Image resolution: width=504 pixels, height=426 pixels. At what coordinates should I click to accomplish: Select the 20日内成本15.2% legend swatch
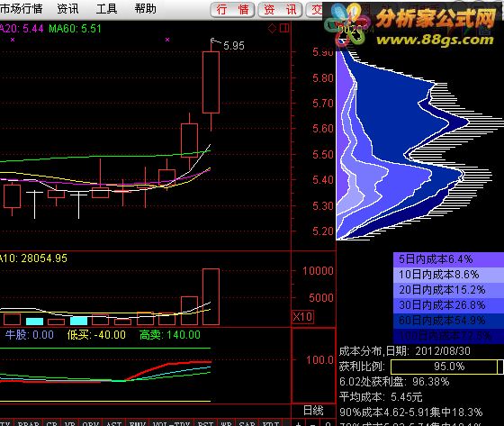click(x=448, y=290)
